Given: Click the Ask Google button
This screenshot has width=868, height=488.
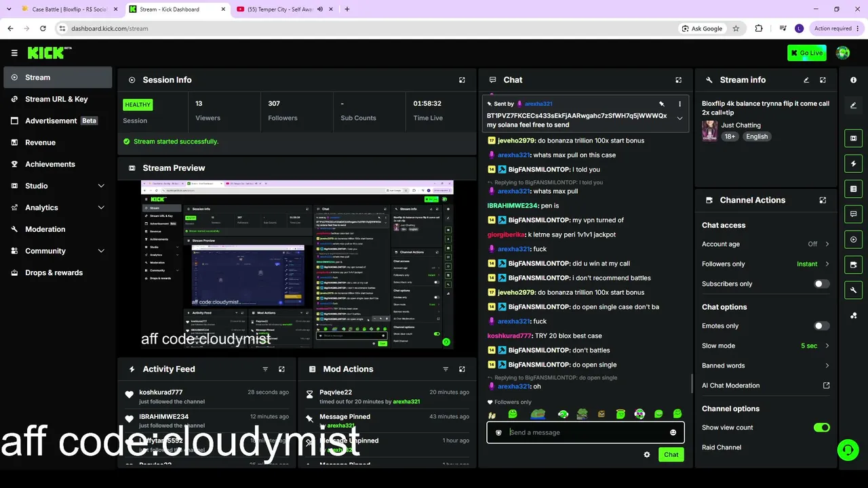Looking at the screenshot, I should coord(702,28).
